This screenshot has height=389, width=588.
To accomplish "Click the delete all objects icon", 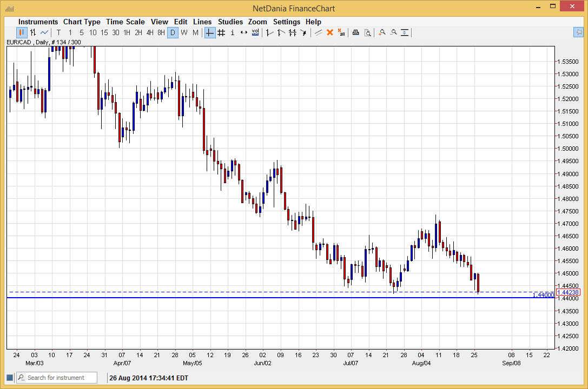I will pyautogui.click(x=341, y=32).
